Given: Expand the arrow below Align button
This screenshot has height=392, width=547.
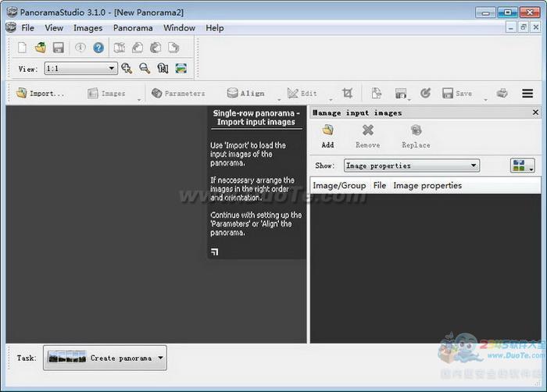Looking at the screenshot, I should click(279, 101).
